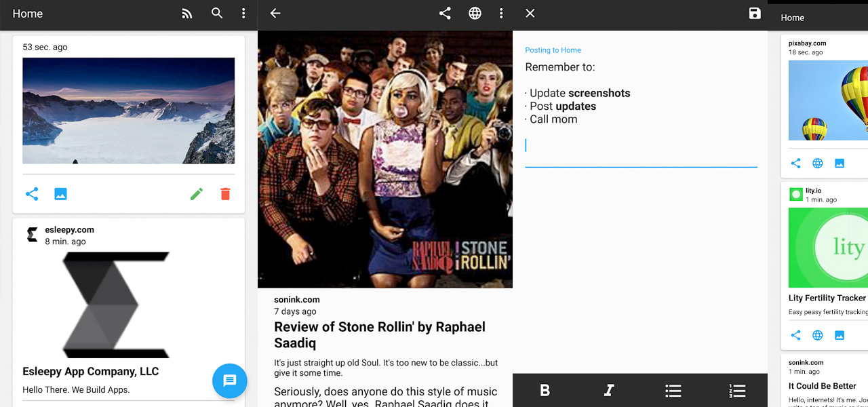
Task: Toggle italic formatting in the editor
Action: (608, 390)
